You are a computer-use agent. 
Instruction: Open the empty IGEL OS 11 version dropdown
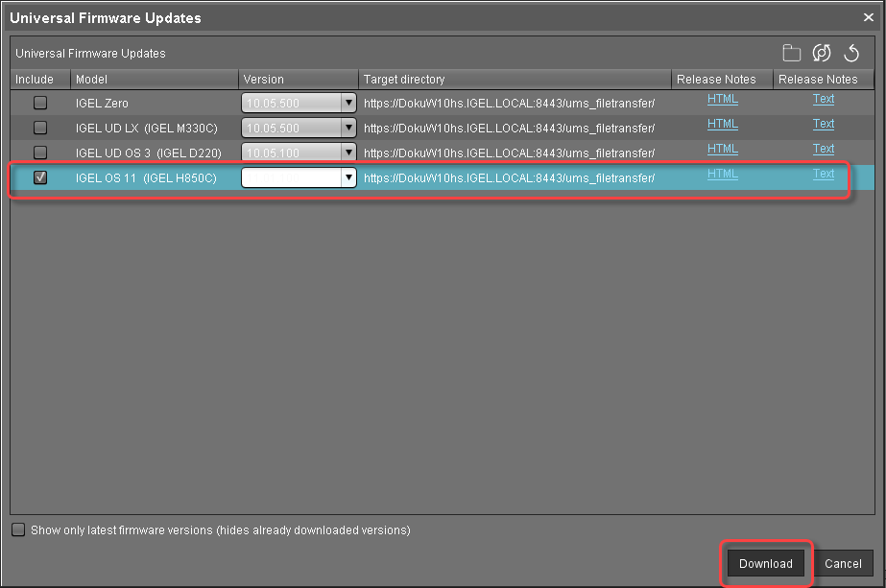348,177
